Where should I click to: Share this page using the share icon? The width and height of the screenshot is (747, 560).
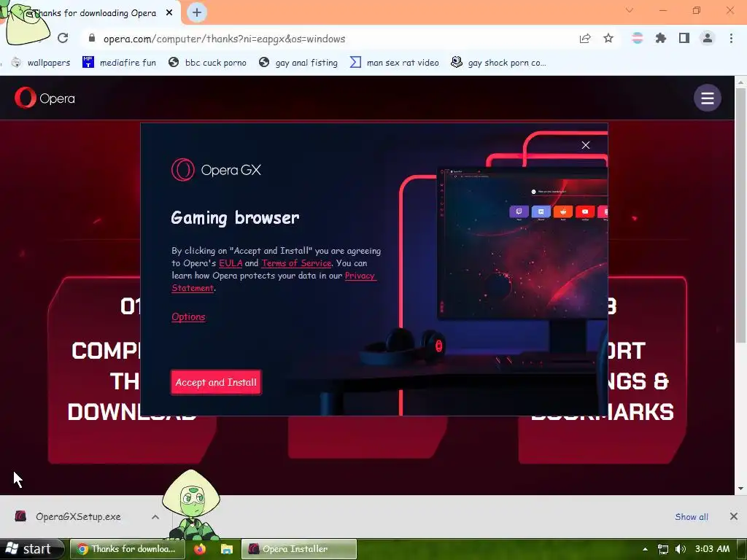tap(585, 39)
